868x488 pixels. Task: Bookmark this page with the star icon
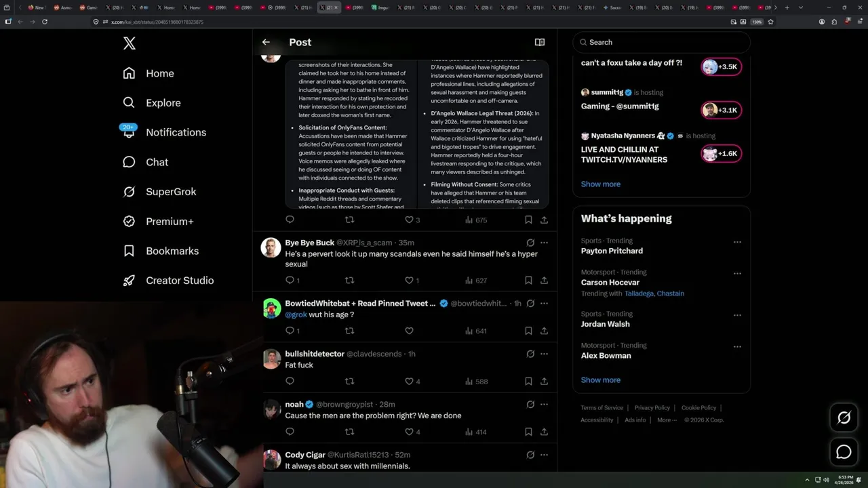tap(770, 22)
